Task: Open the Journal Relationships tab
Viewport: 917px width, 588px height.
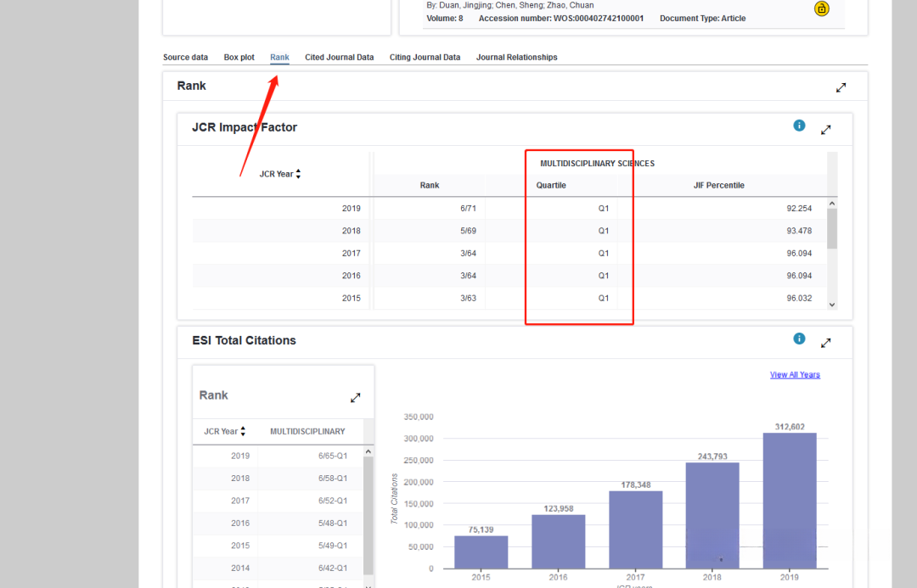Action: tap(516, 58)
